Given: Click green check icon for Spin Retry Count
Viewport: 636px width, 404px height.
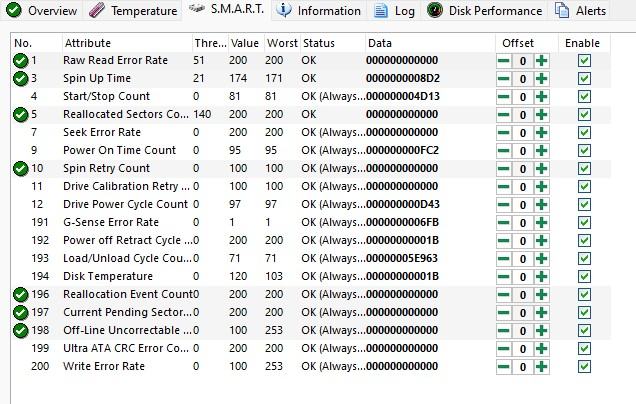Looking at the screenshot, I should (x=20, y=168).
